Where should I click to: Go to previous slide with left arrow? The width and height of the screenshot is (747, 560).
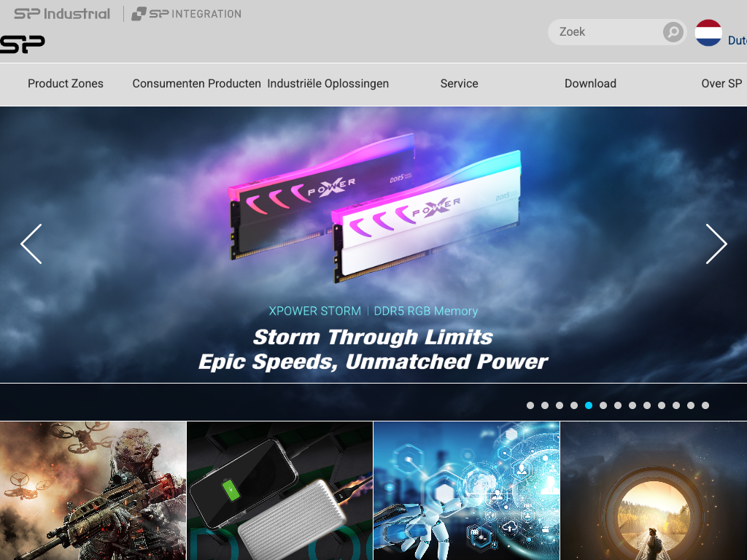click(31, 244)
